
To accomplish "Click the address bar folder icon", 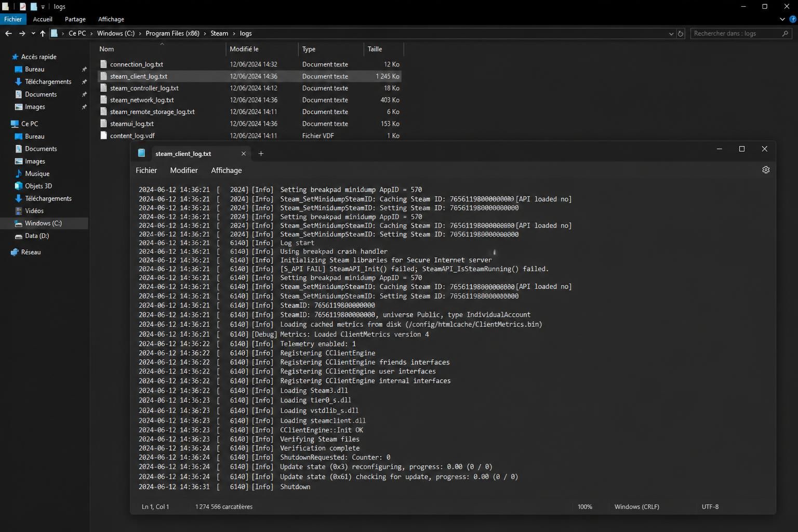I will [x=54, y=33].
